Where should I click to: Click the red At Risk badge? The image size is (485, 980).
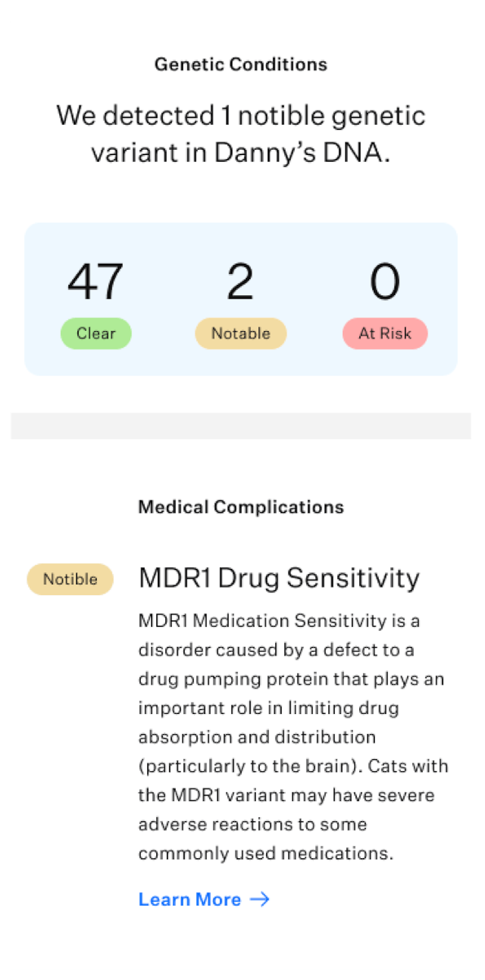(x=385, y=333)
